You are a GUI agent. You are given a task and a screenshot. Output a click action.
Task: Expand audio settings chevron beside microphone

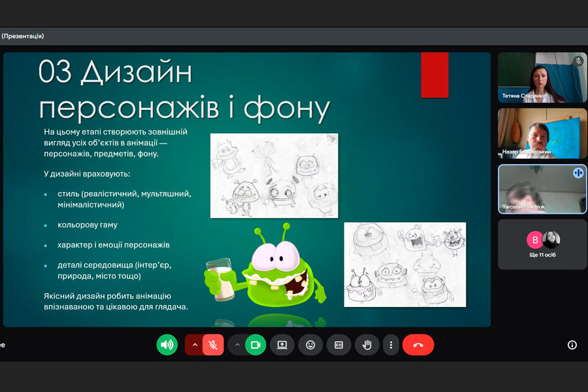[x=195, y=345]
